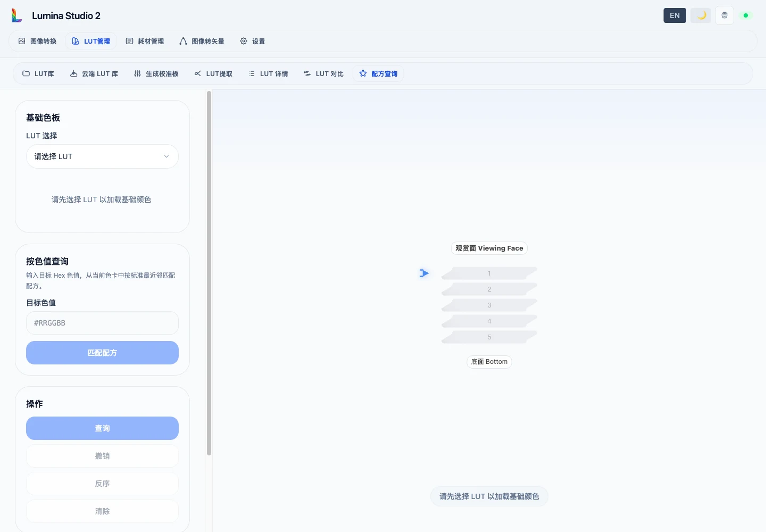Open 图像转换 tab
766x532 pixels.
37,41
